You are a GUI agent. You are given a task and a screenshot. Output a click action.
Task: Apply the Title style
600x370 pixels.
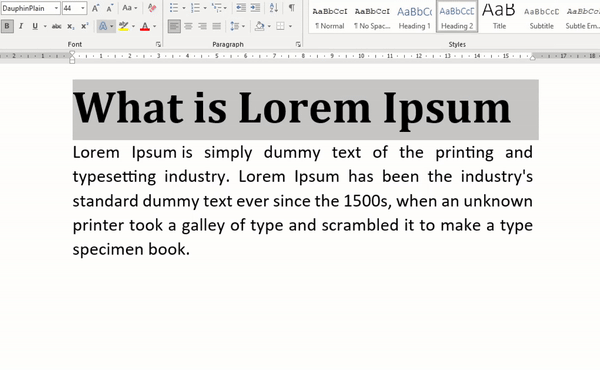(x=499, y=17)
